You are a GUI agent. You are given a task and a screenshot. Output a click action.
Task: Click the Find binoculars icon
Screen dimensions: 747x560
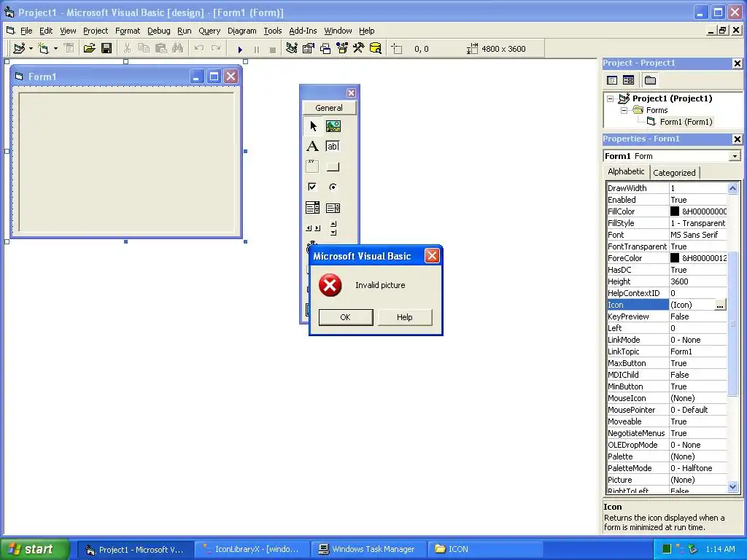[x=178, y=48]
